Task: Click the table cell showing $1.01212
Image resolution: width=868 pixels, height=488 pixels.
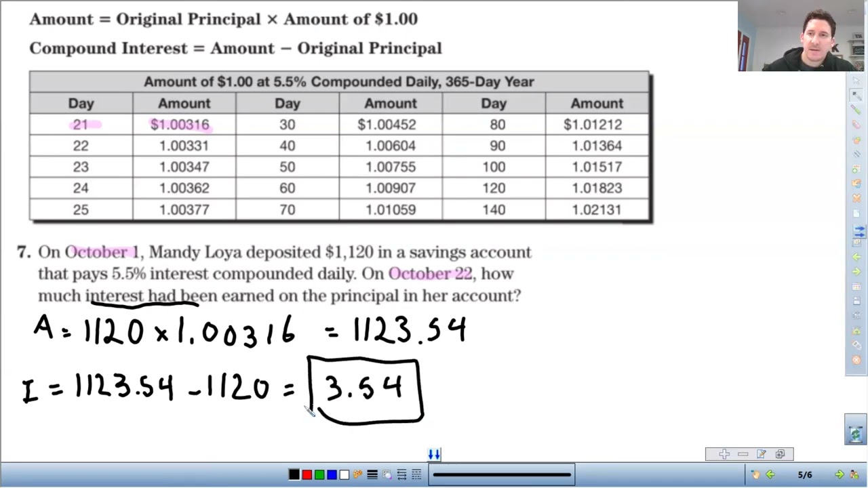Action: 596,125
